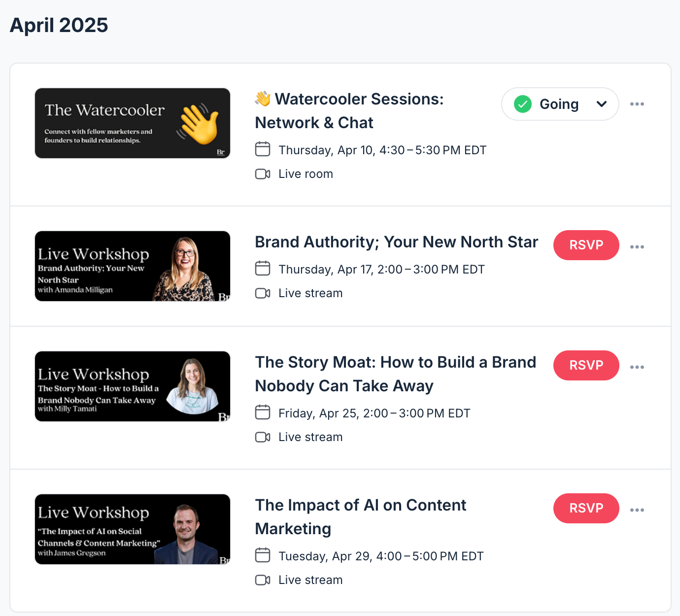Open the Going RSVP status dropdown

click(x=560, y=104)
